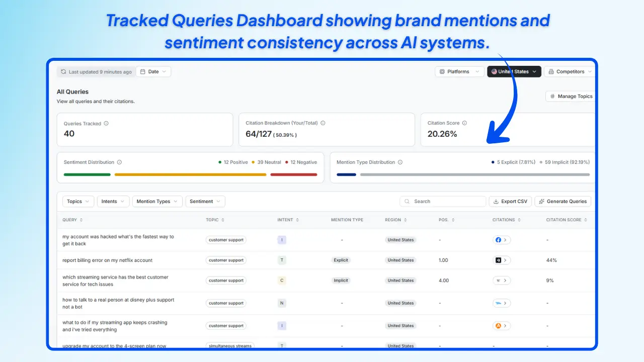Open the Topics filter dropdown

[x=78, y=201]
